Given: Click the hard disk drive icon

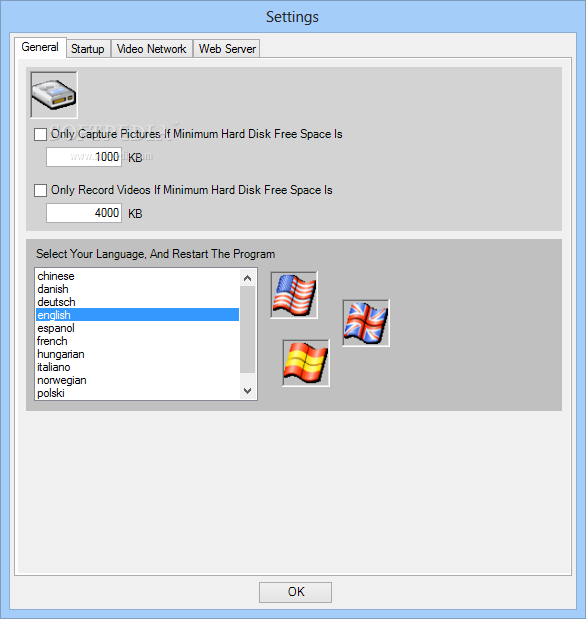Looking at the screenshot, I should tap(54, 95).
